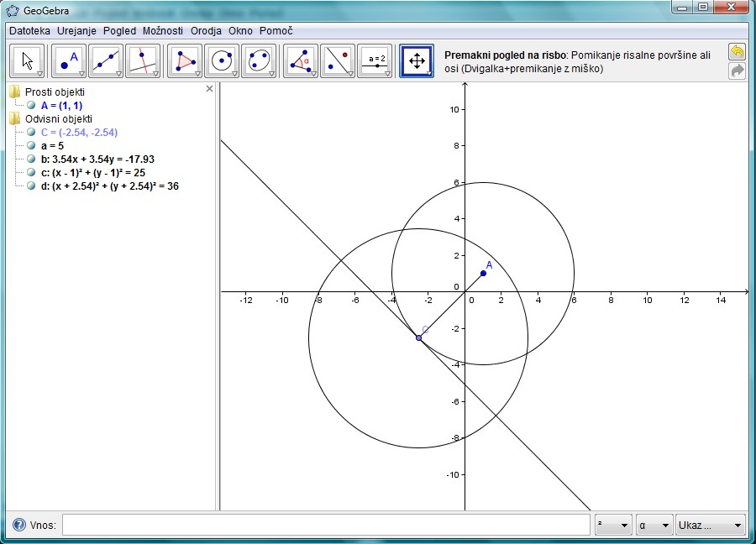Select the Move arrow tool
Screen dimensions: 756x544
[28, 60]
